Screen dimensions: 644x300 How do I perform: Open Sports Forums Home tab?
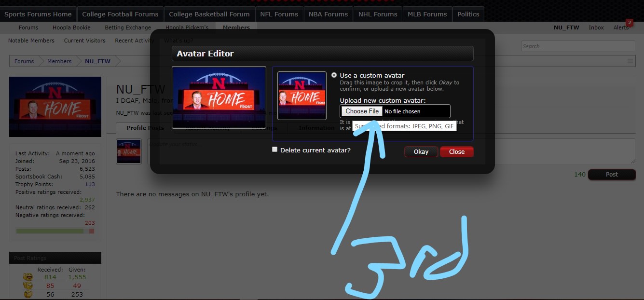click(38, 14)
